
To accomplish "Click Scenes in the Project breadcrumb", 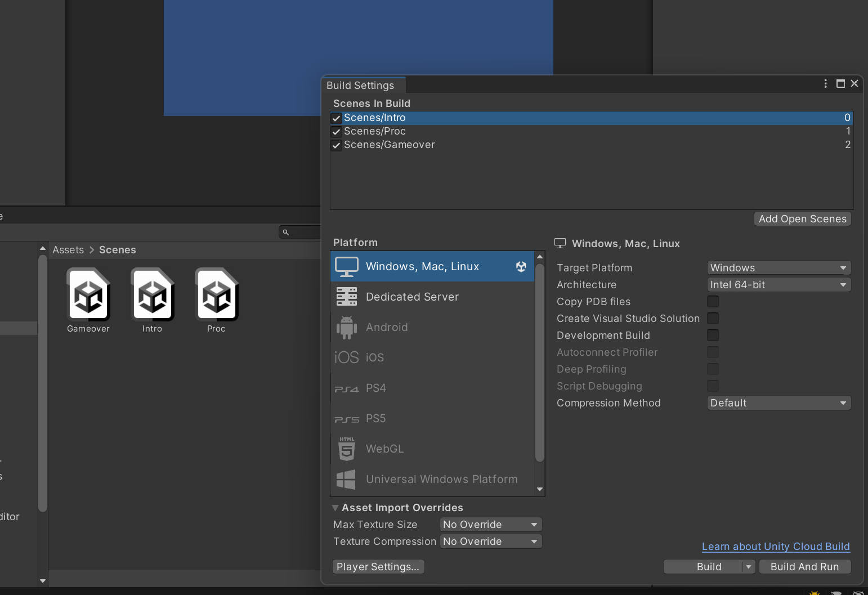I will 118,250.
